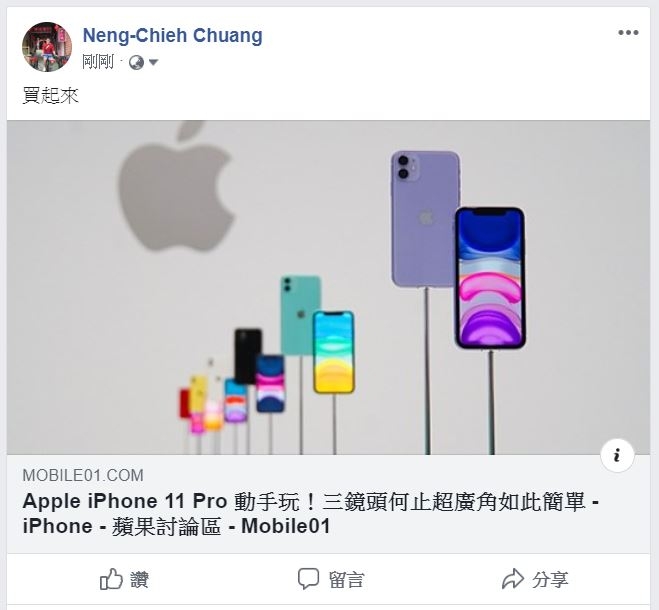Image resolution: width=659 pixels, height=610 pixels.
Task: Click the mint green iPhone in preview
Action: point(300,314)
